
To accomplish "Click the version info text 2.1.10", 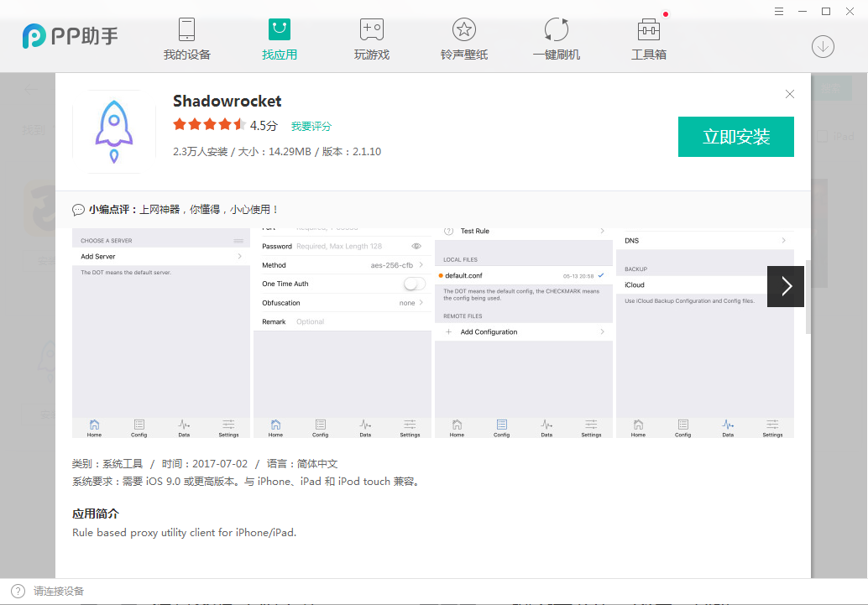I will click(x=352, y=152).
